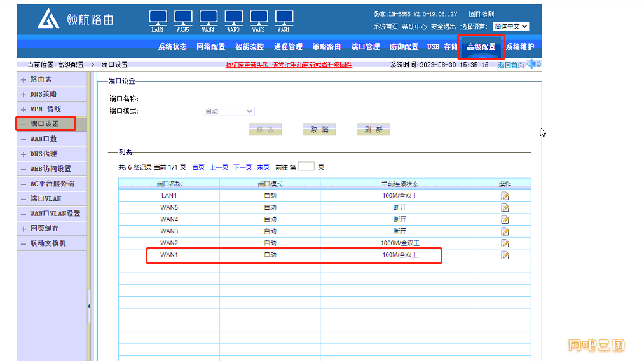This screenshot has width=644, height=361.
Task: Go to 首页 pagination link
Action: (x=198, y=167)
